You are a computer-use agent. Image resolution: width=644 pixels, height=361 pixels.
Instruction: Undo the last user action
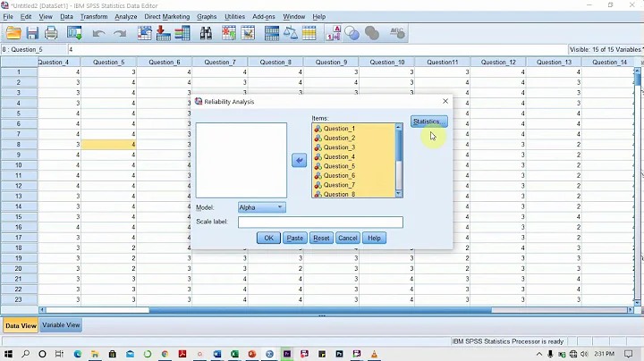click(98, 33)
